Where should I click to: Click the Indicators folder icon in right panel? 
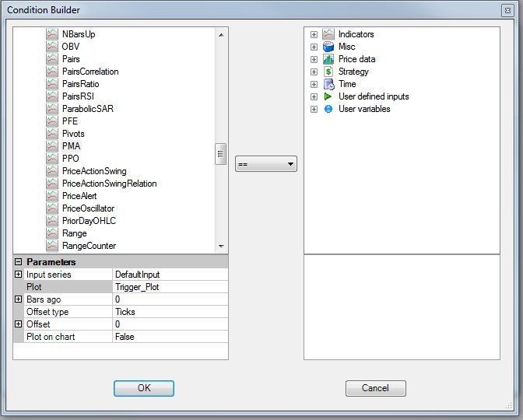click(x=328, y=34)
